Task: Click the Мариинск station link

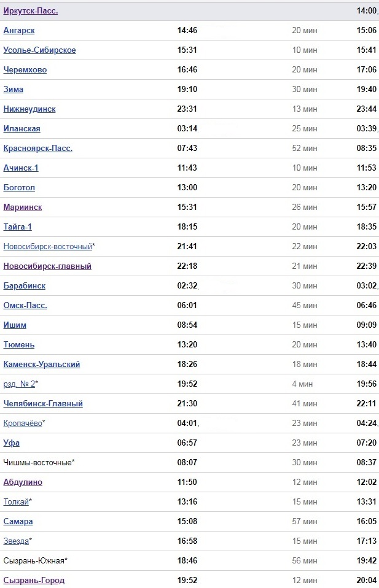Action: coord(23,207)
